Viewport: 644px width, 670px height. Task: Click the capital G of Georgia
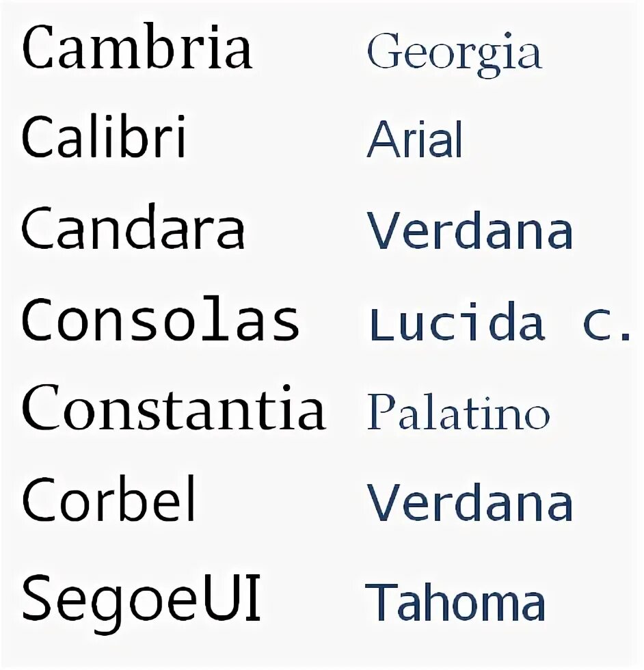pos(385,51)
